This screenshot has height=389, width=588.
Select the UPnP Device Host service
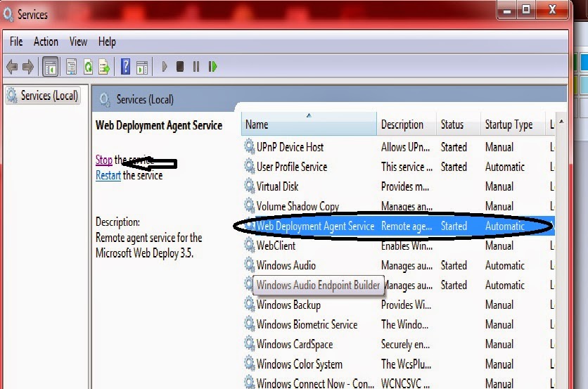pyautogui.click(x=290, y=147)
